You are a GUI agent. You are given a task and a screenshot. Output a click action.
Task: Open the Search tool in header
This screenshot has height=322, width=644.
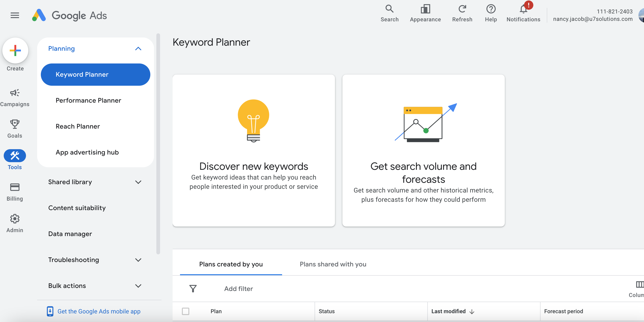pos(389,13)
